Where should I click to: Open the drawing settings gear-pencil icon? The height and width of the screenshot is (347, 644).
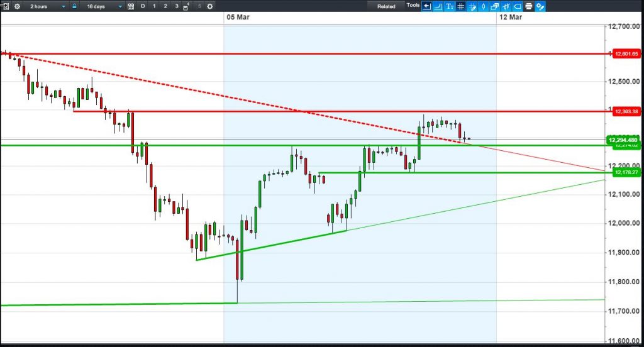point(540,6)
